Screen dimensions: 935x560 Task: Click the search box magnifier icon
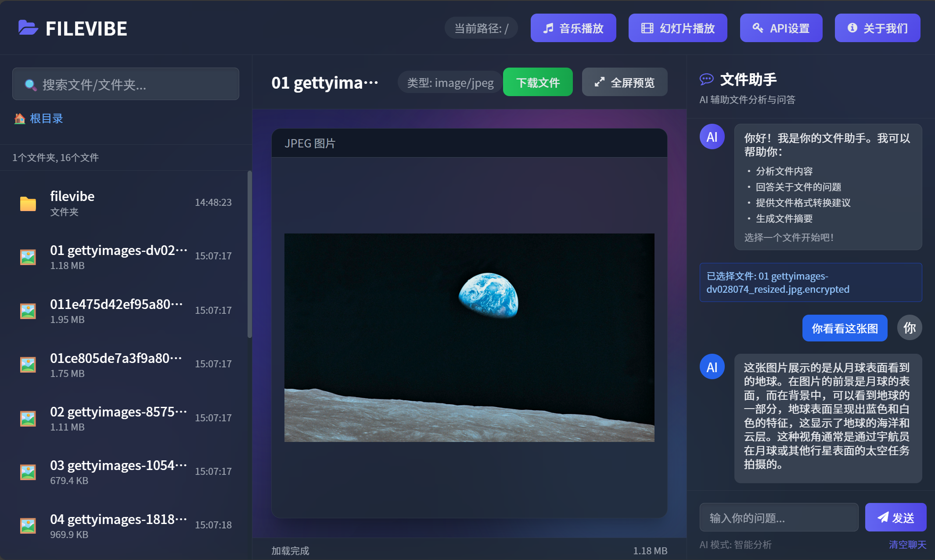30,84
